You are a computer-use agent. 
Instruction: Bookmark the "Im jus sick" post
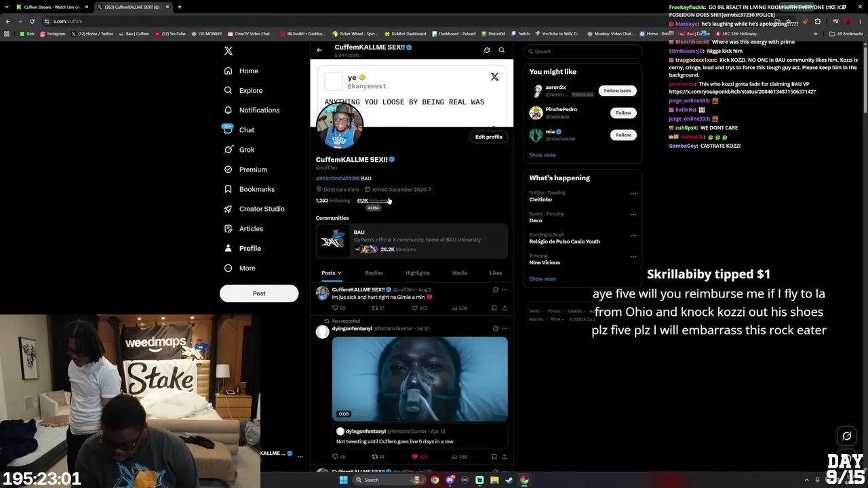[x=494, y=308]
